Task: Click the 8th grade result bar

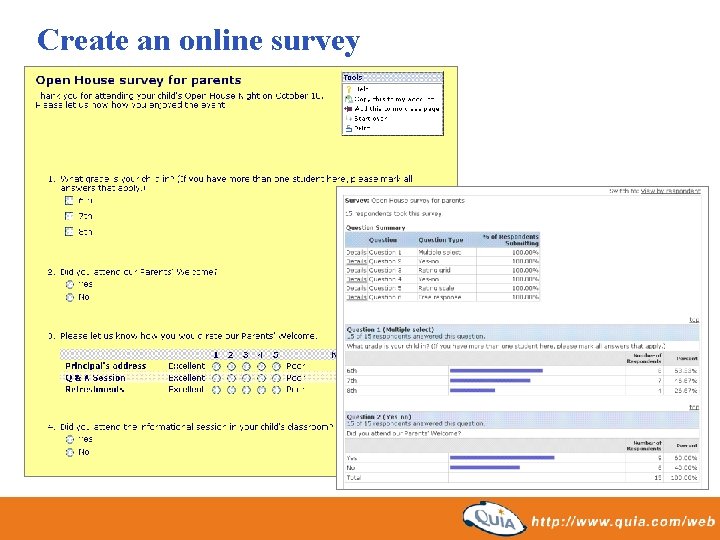Action: [472, 391]
